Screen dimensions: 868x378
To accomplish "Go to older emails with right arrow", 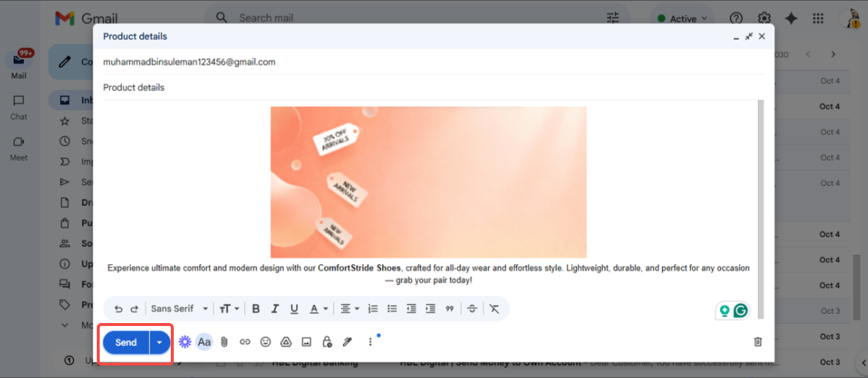I will (833, 54).
